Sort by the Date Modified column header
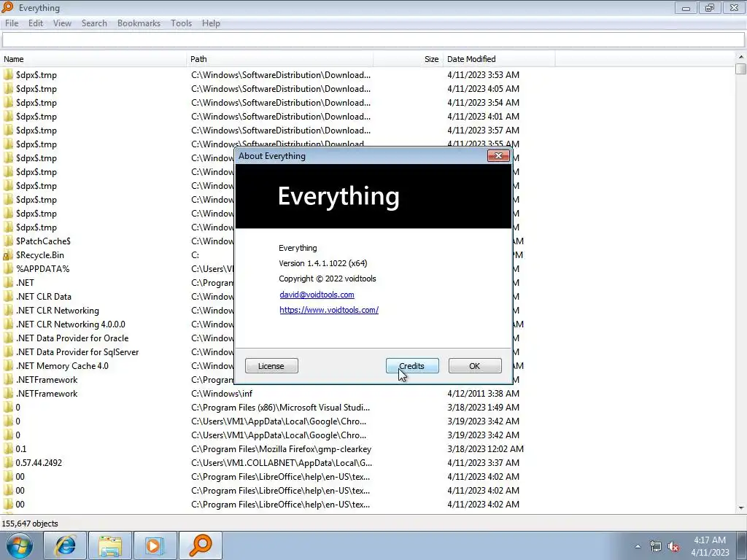The image size is (747, 560). (499, 59)
